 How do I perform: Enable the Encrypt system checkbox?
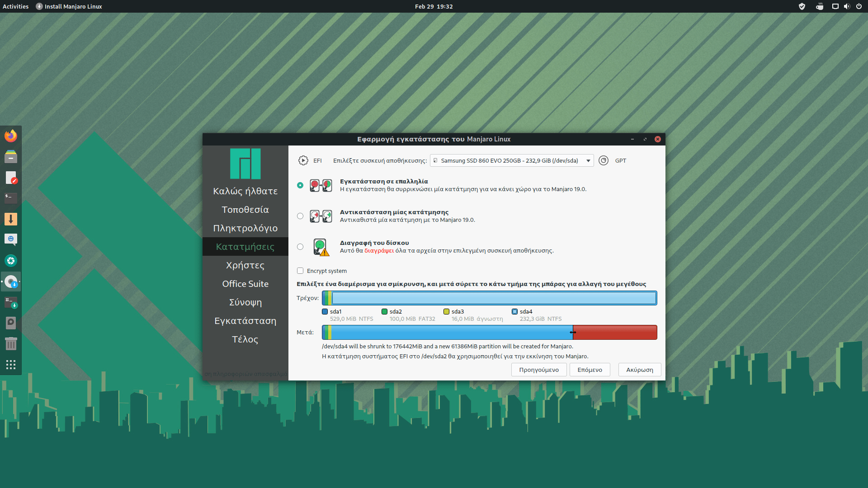[x=300, y=271]
